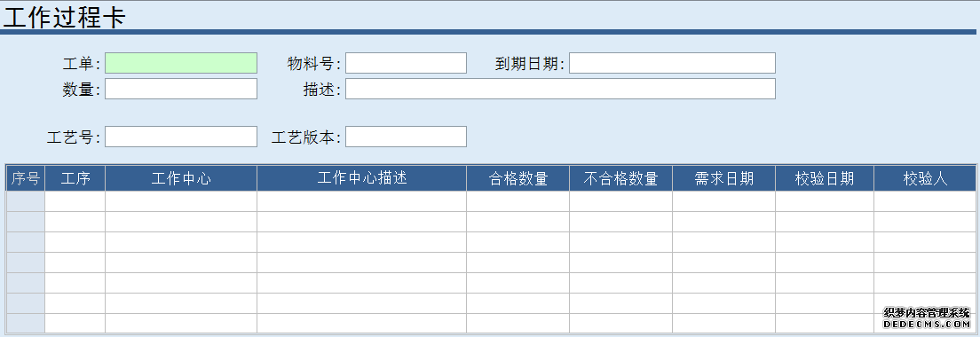The height and width of the screenshot is (337, 980).
Task: Activate the 描述 text field
Action: pos(561,89)
